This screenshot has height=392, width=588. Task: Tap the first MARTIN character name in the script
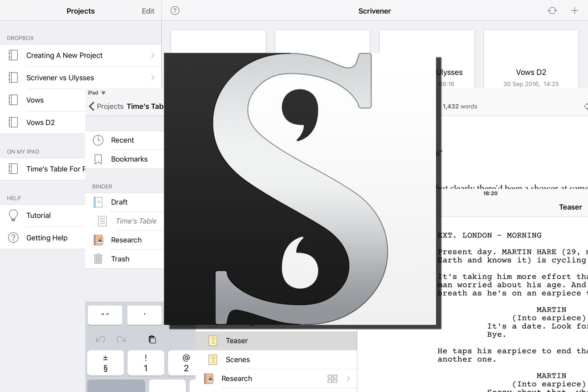coord(551,310)
